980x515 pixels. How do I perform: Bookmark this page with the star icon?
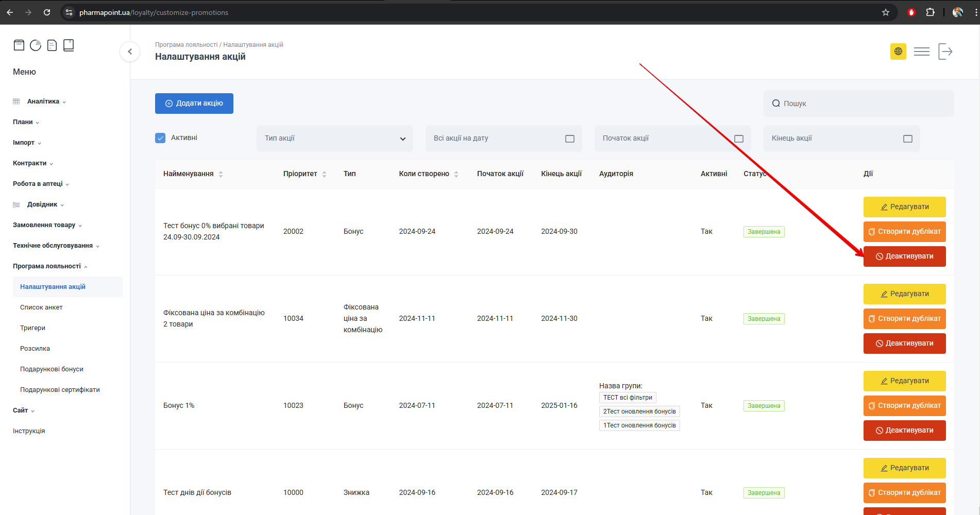(885, 12)
